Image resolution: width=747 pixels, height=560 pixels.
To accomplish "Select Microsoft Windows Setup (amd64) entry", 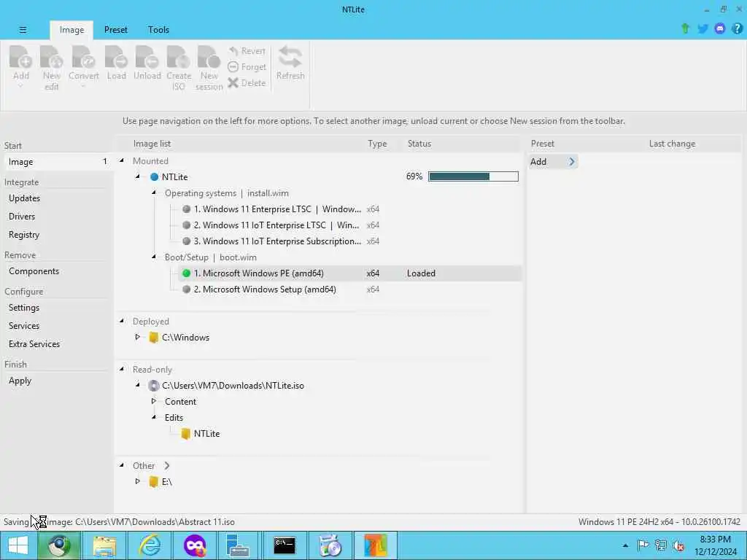I will coord(265,289).
